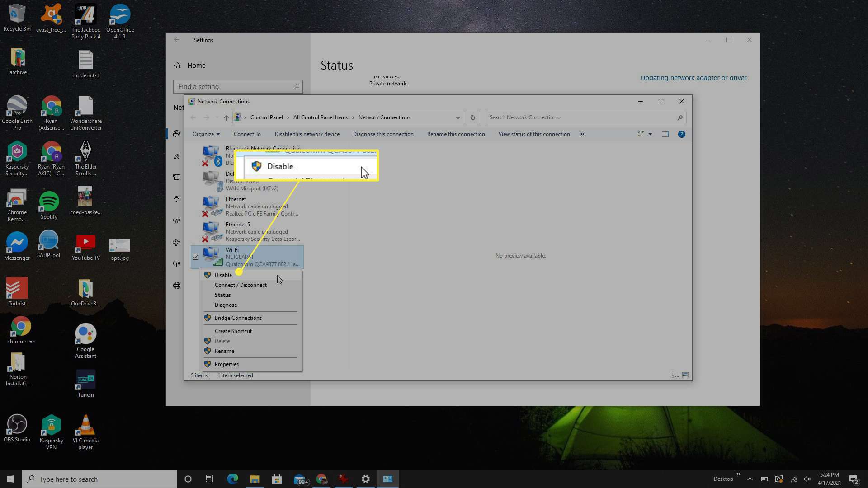Viewport: 868px width, 488px height.
Task: Click the Diagnose this connection toolbar button
Action: 383,133
